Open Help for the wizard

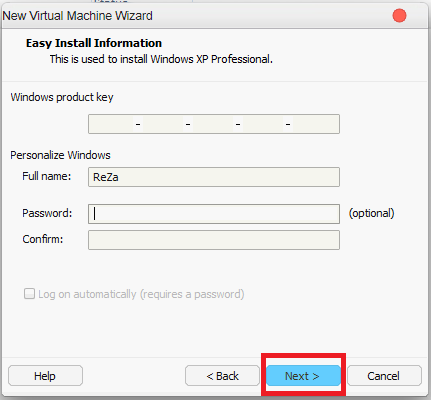pos(45,376)
